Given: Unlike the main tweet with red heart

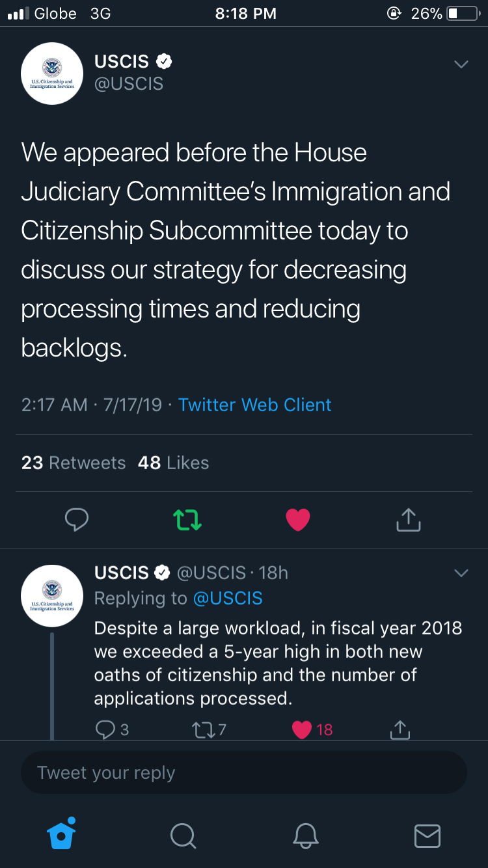Looking at the screenshot, I should (x=298, y=519).
